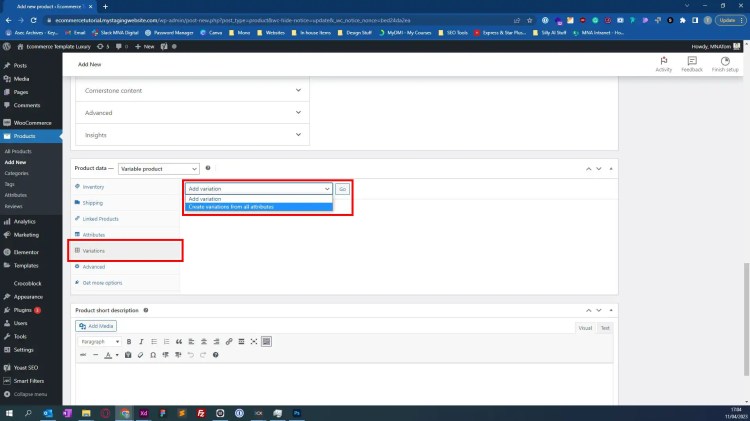The width and height of the screenshot is (750, 421).
Task: Open the Variations tab
Action: point(126,251)
